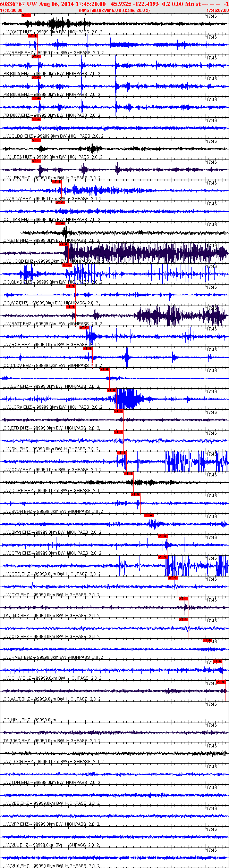Click the event ID 60836767 in the header
Screen dimensions: 229x868
[12, 4]
